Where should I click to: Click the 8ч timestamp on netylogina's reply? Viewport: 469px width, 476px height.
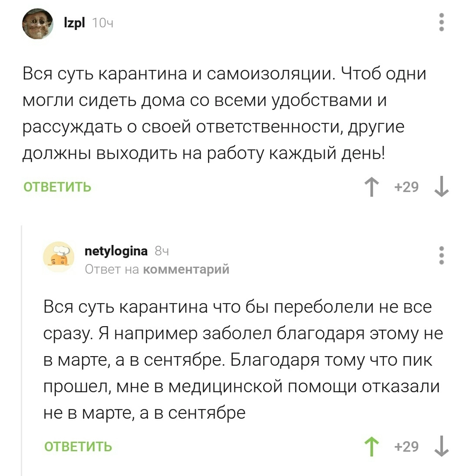coord(162,252)
